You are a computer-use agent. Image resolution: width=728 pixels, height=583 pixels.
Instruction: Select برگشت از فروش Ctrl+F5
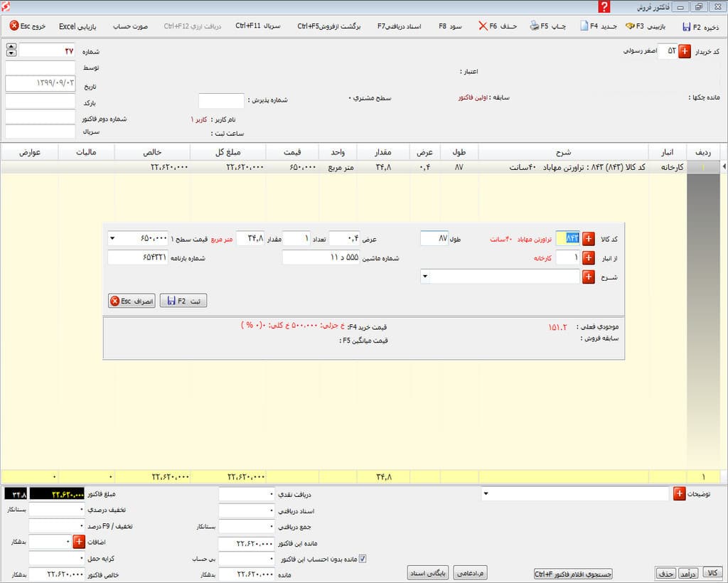click(x=328, y=26)
